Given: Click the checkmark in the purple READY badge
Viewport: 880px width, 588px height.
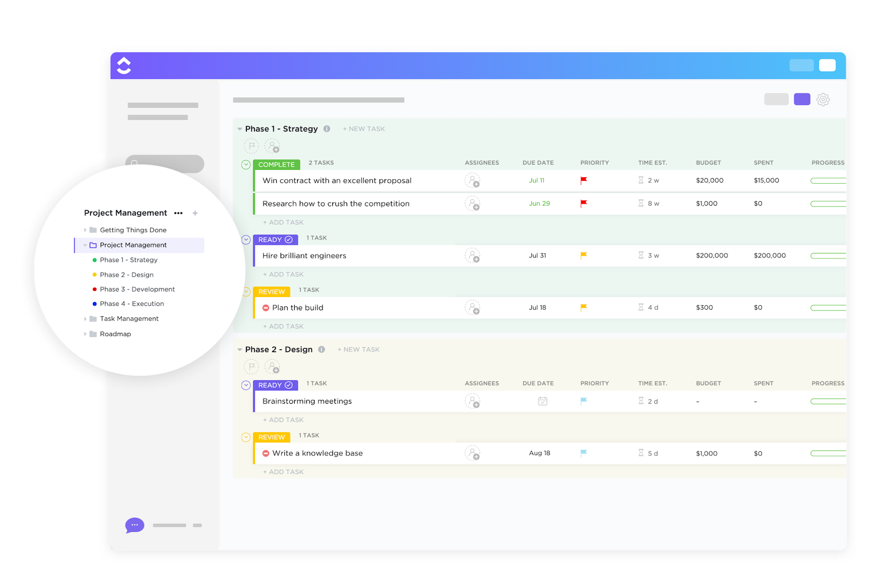Looking at the screenshot, I should 290,239.
